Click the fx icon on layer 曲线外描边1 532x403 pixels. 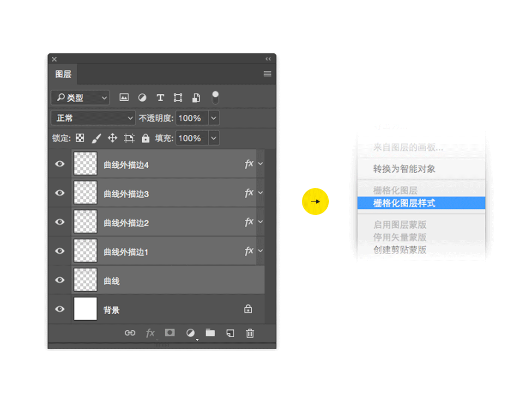pyautogui.click(x=249, y=250)
